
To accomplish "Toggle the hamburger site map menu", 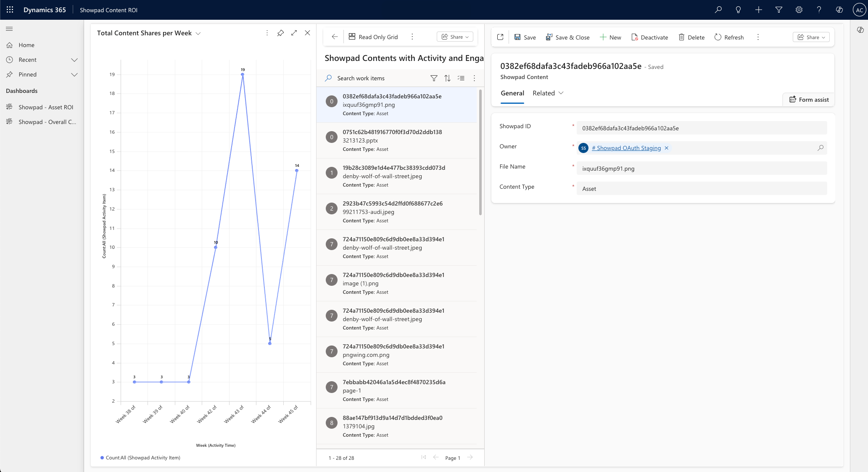I will (x=9, y=29).
